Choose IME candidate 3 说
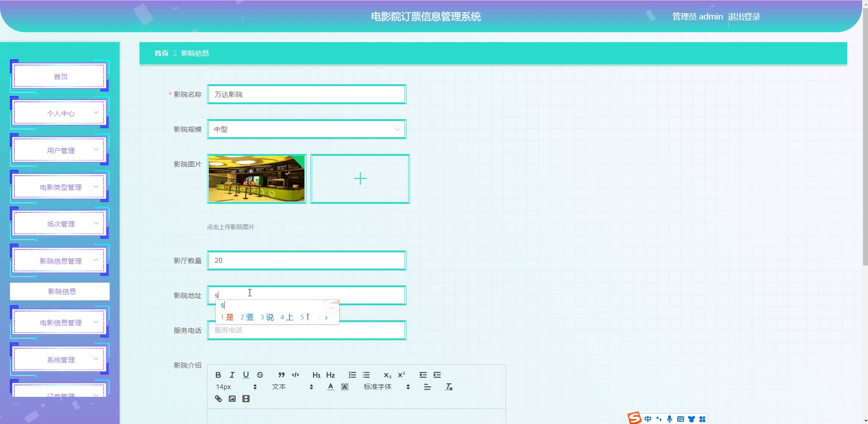Image resolution: width=868 pixels, height=424 pixels. click(267, 317)
